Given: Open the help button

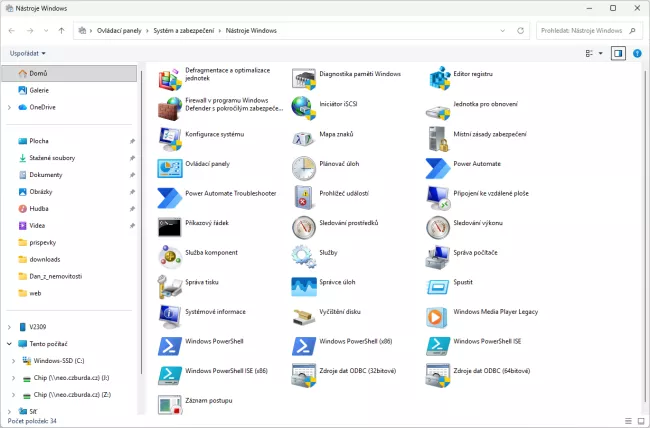Looking at the screenshot, I should pos(637,53).
